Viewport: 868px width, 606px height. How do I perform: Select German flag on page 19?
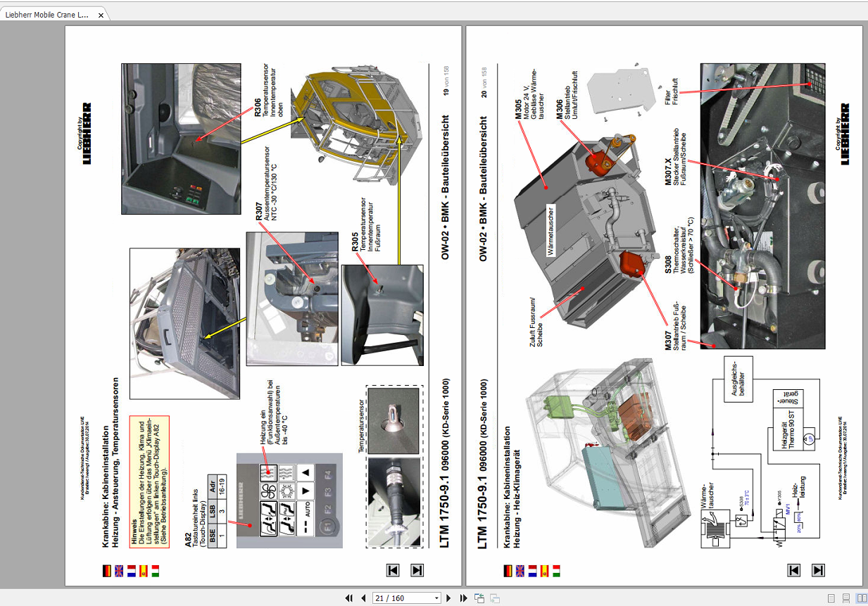(106, 570)
